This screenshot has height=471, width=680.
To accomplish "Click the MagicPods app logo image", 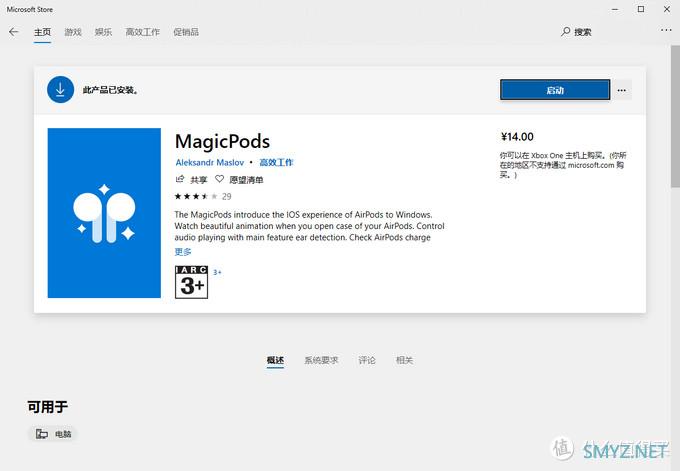I will coord(104,213).
